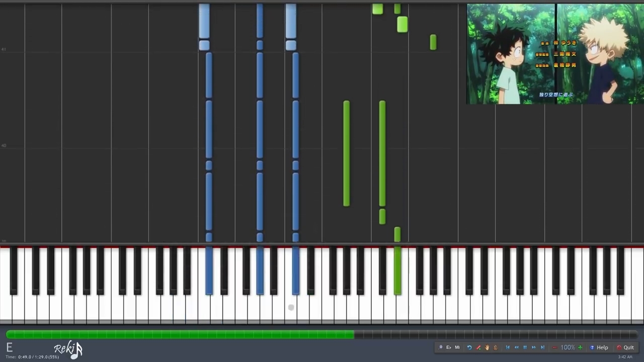Click the blue loop/undo arrow icon

[469, 347]
